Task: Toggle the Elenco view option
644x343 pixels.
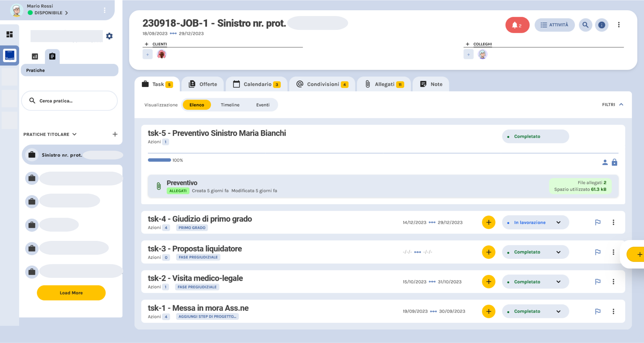Action: (197, 105)
